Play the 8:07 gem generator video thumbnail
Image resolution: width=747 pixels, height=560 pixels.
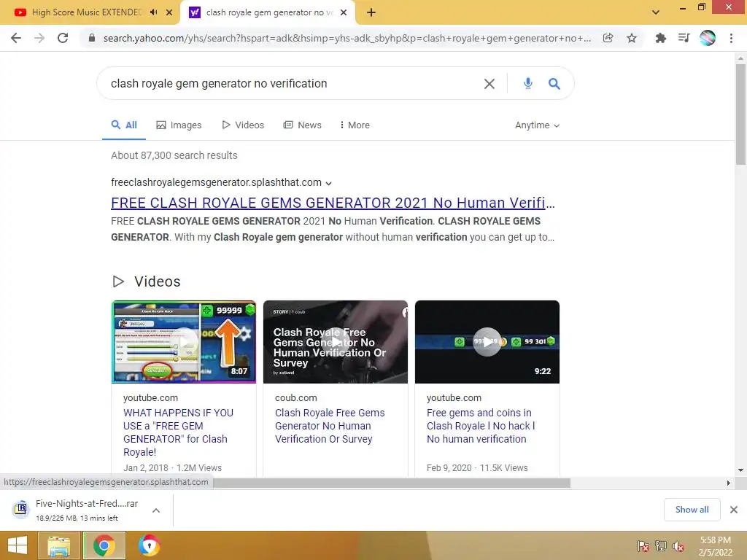click(183, 342)
